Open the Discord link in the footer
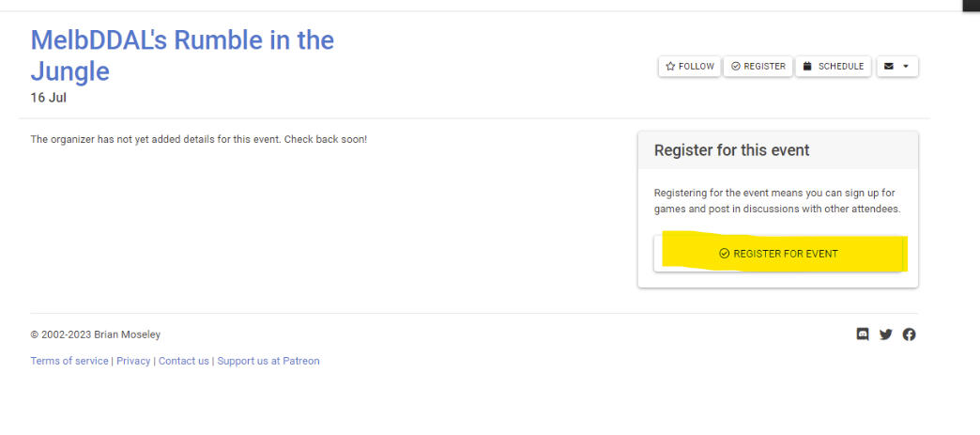Viewport: 980px width, 435px height. (863, 334)
